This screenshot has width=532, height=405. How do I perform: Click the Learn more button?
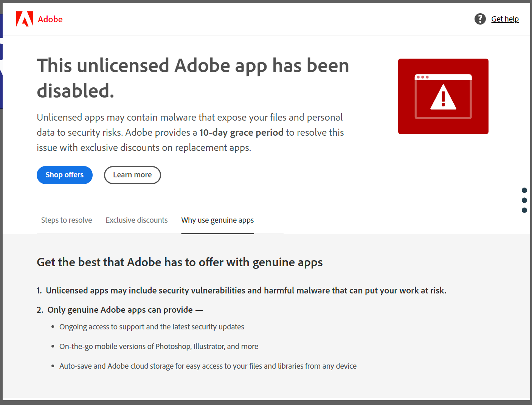[x=132, y=175]
